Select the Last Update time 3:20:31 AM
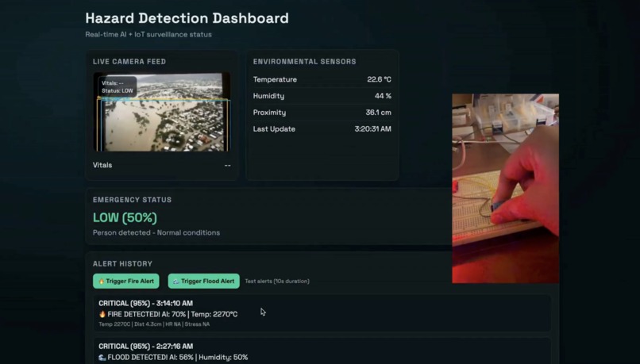The height and width of the screenshot is (364, 640). coord(372,129)
